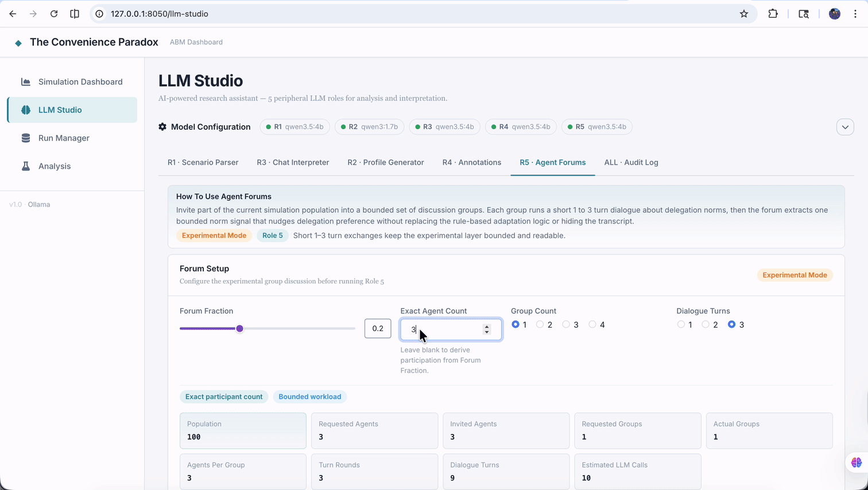Click the R5 qwen3.5:4b model chip

[x=597, y=127]
